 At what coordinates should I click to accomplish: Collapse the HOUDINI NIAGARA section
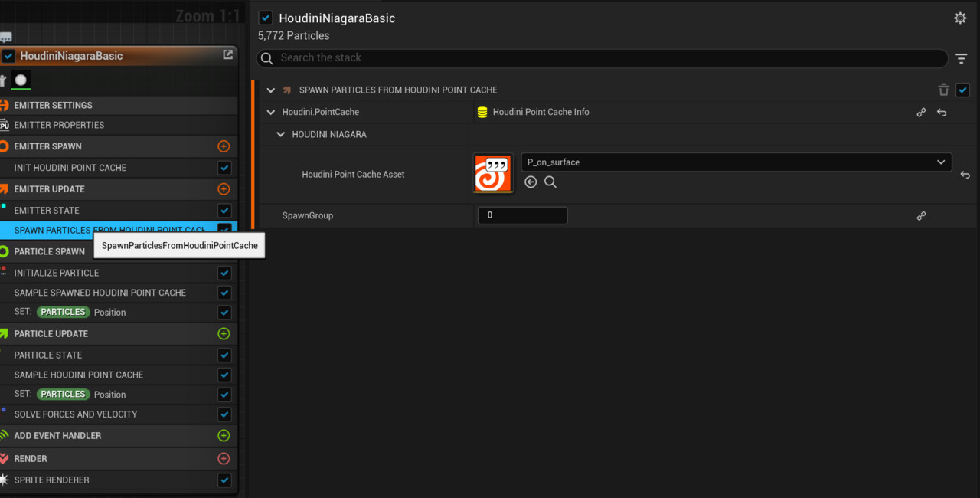point(279,134)
